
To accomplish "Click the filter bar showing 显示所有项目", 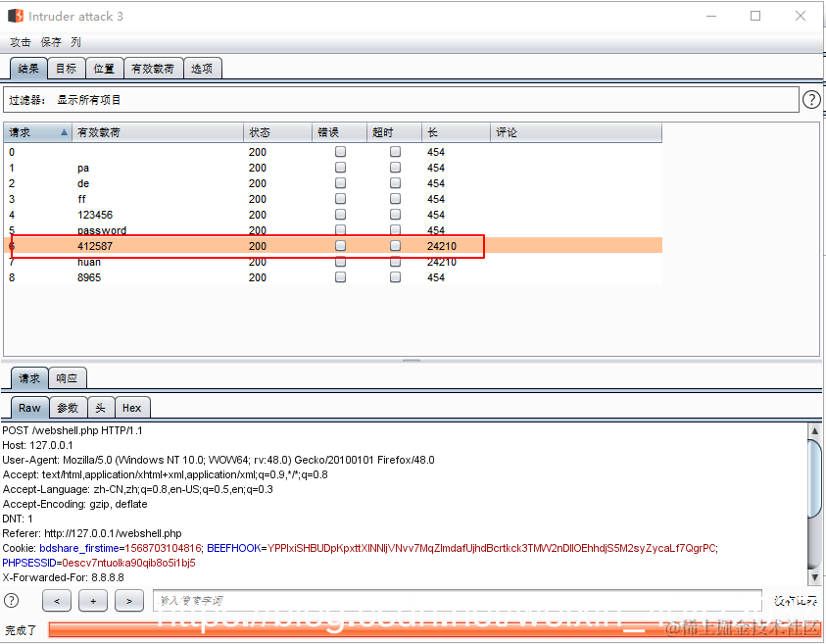I will [x=401, y=100].
